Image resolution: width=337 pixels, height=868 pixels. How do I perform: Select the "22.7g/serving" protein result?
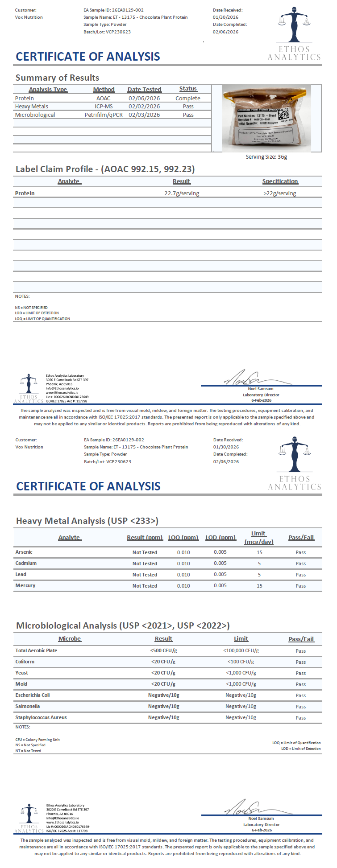[182, 193]
